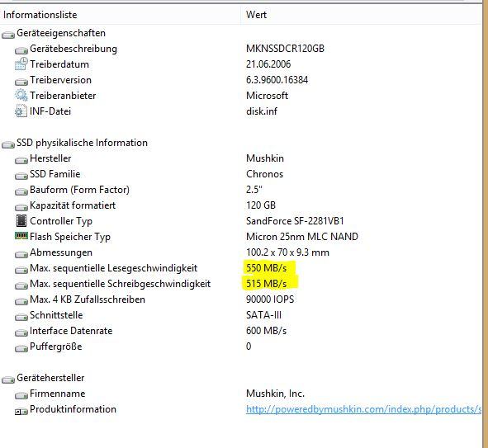
Task: Click the Max. 4 KB Zufallsschreiben icon
Action: tap(21, 301)
